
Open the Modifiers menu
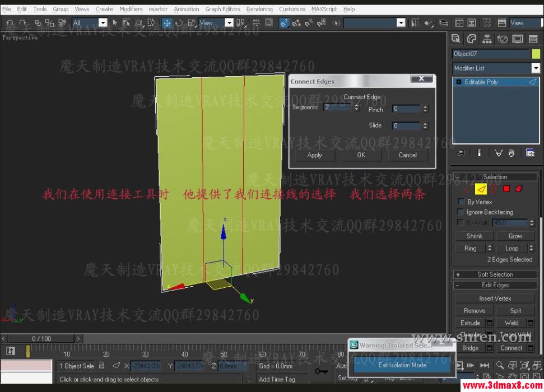click(x=131, y=9)
